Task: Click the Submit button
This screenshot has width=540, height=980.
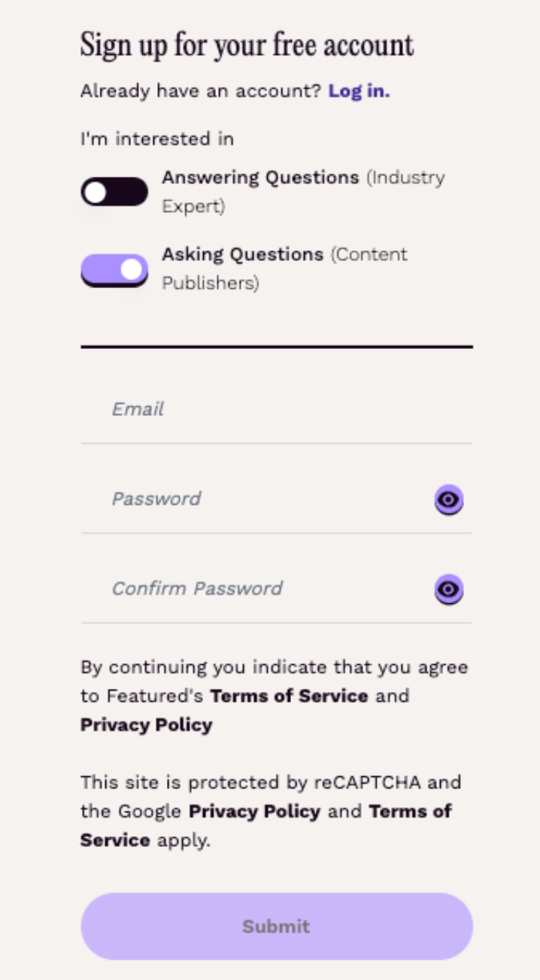Action: (277, 926)
